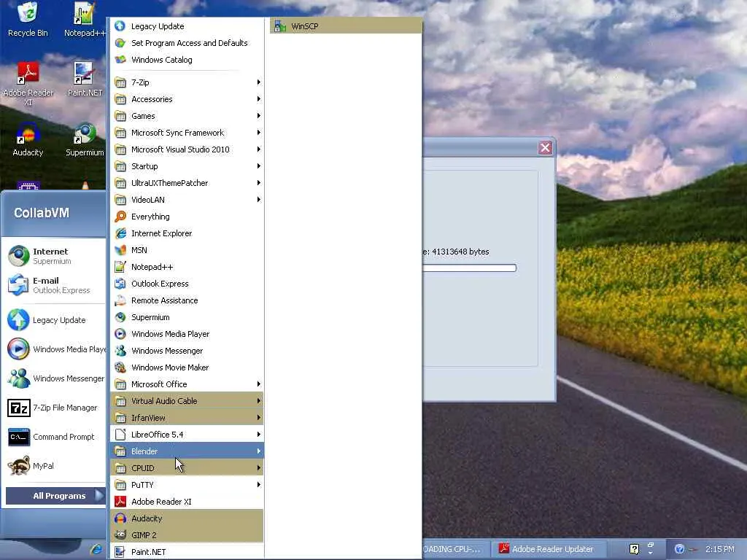Expand the VideoLAN folder submenu

(187, 200)
